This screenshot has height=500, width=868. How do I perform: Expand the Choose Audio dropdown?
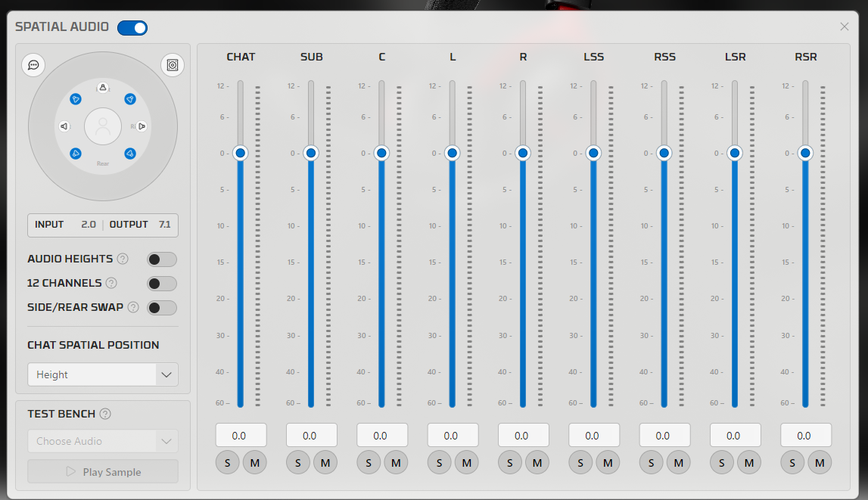pos(103,441)
